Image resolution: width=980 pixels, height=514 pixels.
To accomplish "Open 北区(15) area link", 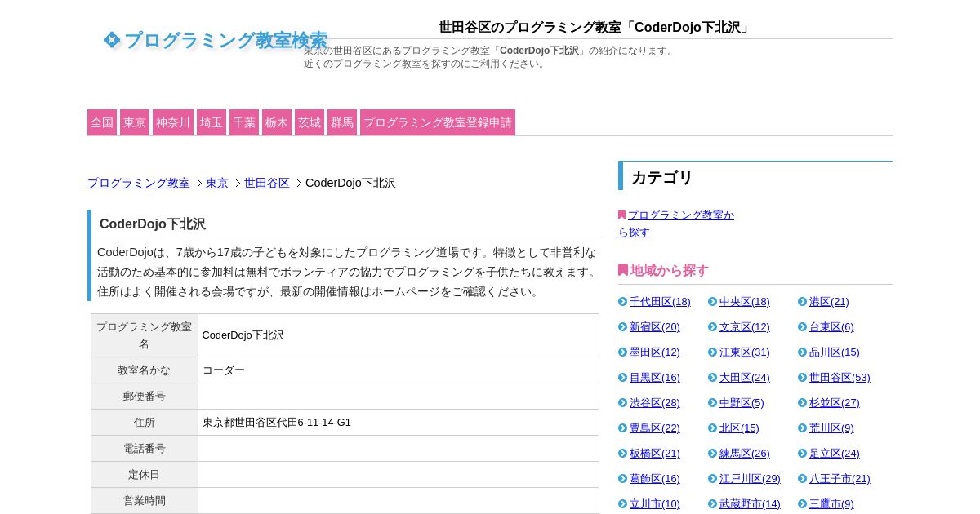I will [739, 428].
